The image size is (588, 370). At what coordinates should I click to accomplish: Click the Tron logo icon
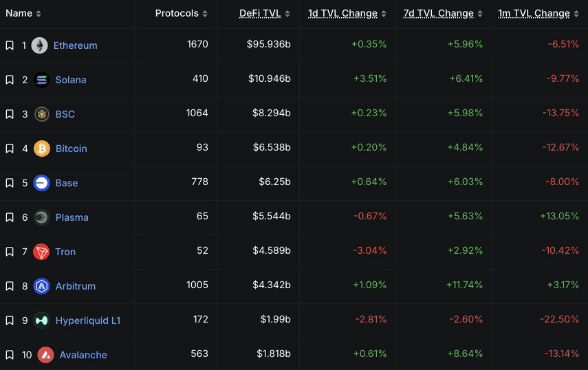coord(41,252)
